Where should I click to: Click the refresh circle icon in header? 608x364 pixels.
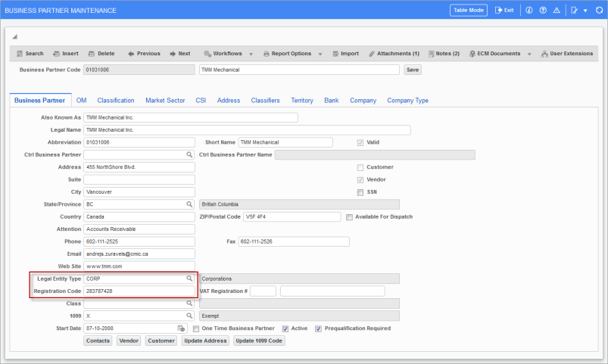tap(599, 11)
